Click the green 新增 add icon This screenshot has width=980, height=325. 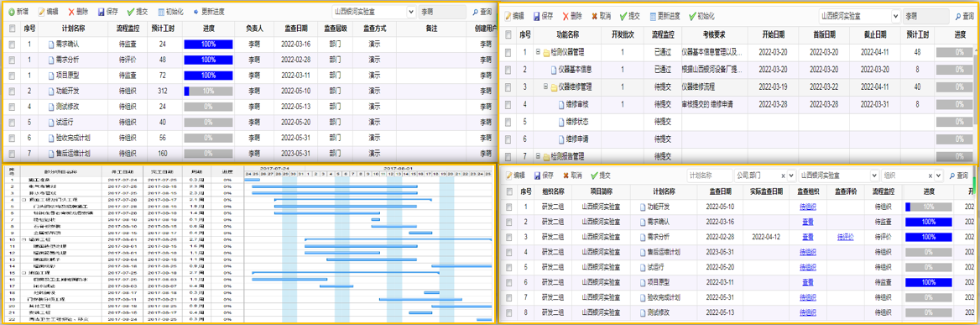click(12, 12)
